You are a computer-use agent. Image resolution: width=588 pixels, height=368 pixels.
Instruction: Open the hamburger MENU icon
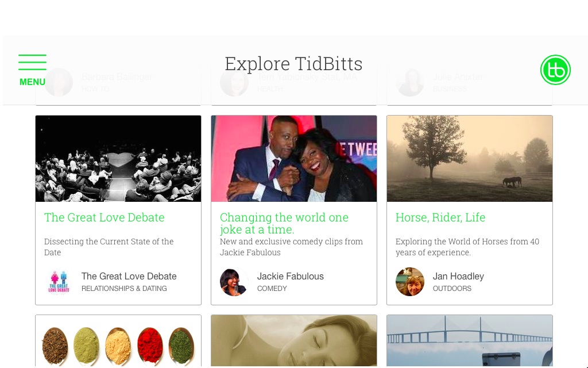(32, 69)
